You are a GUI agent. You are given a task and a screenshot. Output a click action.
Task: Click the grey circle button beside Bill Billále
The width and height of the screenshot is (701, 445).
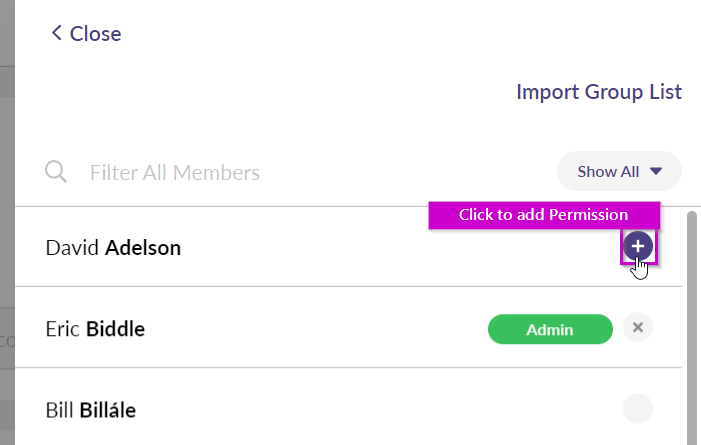click(638, 408)
